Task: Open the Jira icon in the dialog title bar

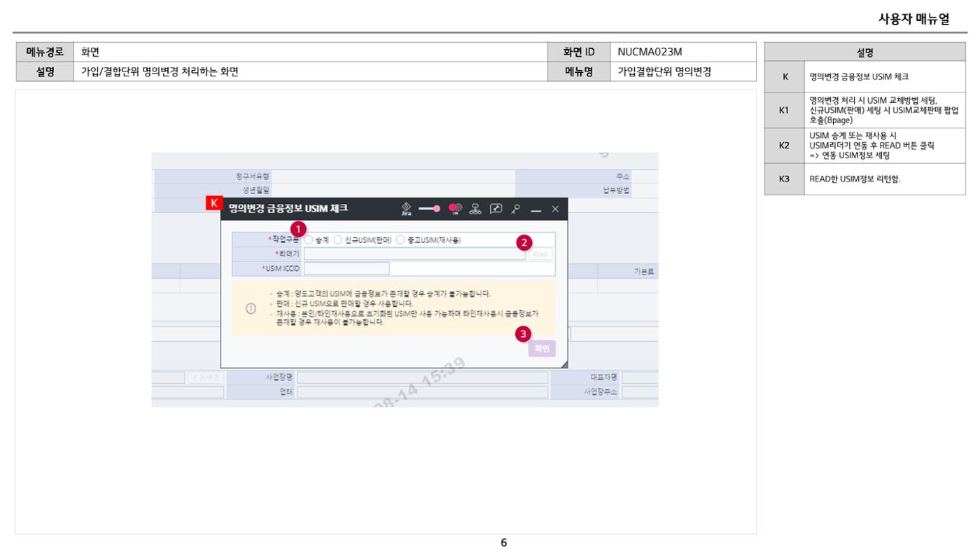Action: 405,209
